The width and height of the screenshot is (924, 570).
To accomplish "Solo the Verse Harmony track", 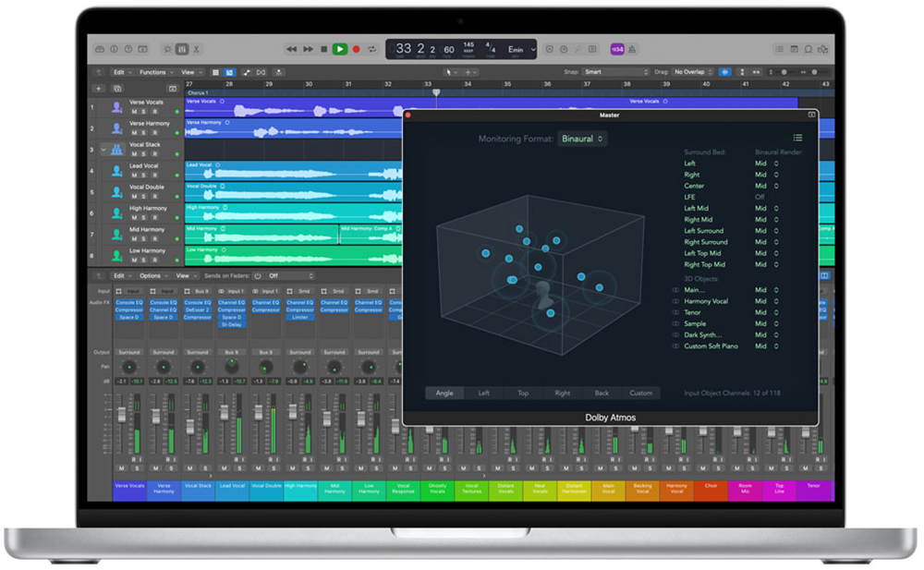I will tap(144, 133).
